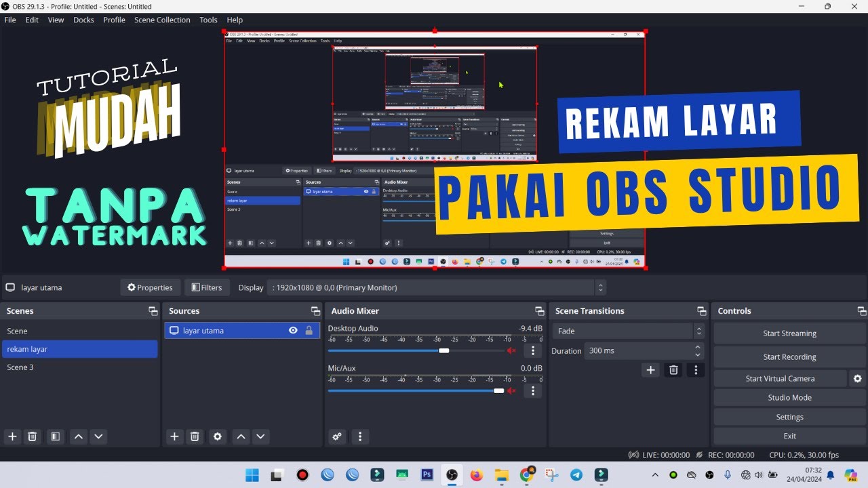Screen dimensions: 868x488
Task: Select the scene named Scene
Action: (x=79, y=331)
